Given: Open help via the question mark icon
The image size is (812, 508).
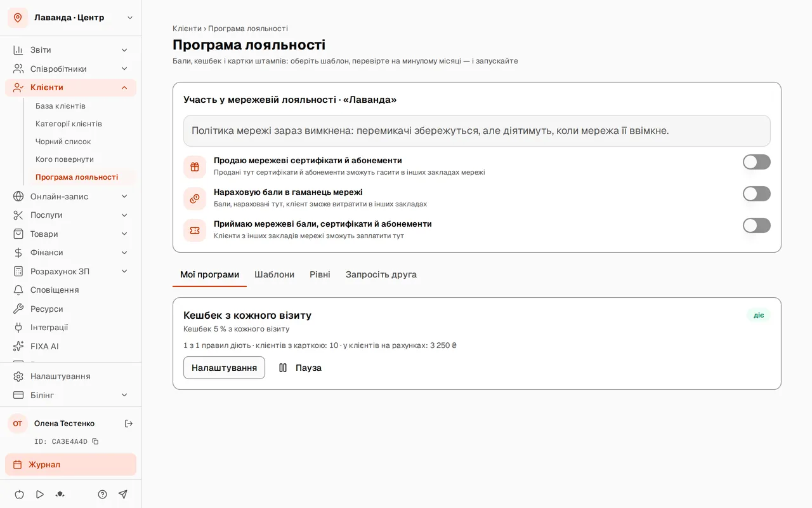Looking at the screenshot, I should tap(102, 494).
